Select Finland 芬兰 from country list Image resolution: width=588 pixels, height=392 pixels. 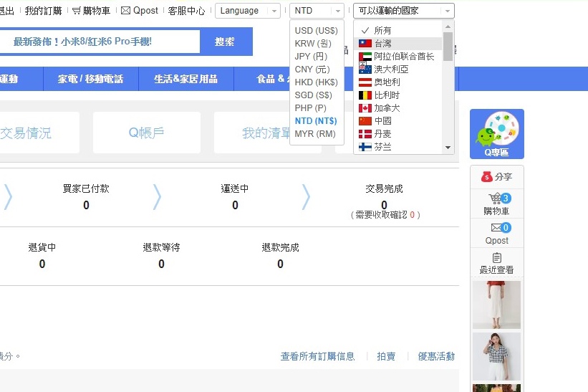click(398, 147)
